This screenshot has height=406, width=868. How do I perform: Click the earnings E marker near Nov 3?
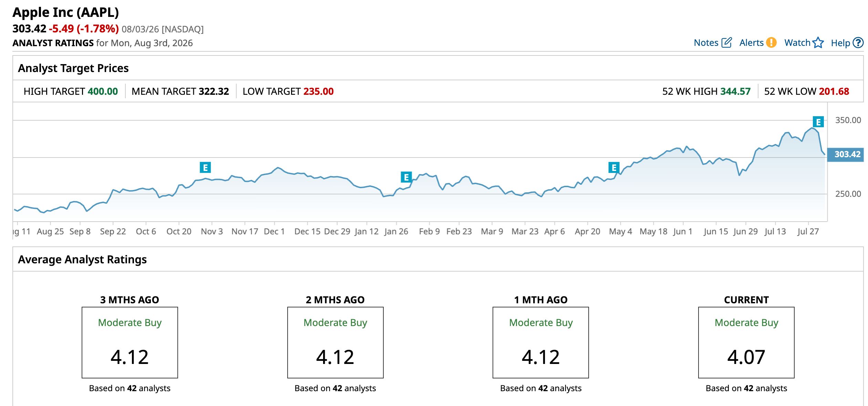(x=205, y=168)
